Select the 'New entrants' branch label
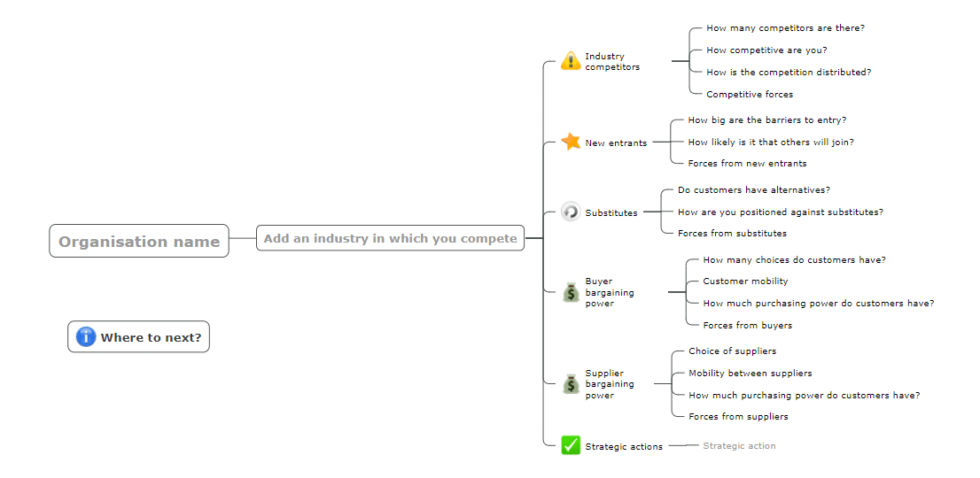The image size is (980, 478). tap(616, 143)
